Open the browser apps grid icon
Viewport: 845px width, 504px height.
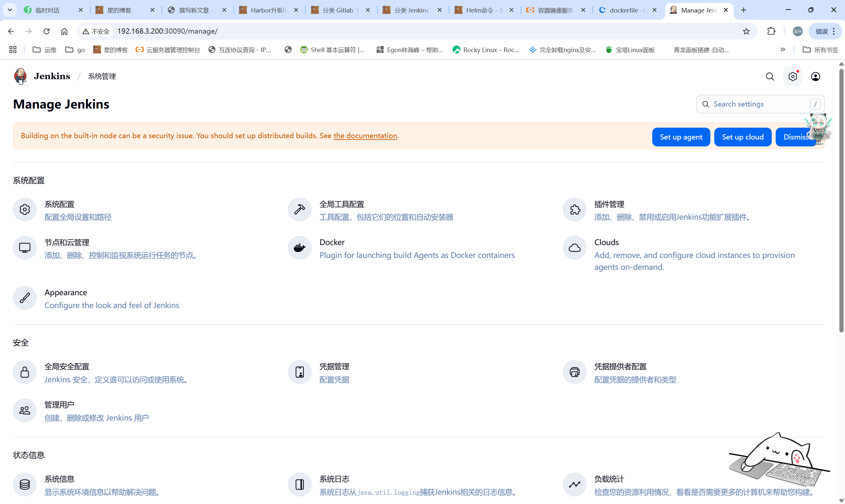[13, 49]
